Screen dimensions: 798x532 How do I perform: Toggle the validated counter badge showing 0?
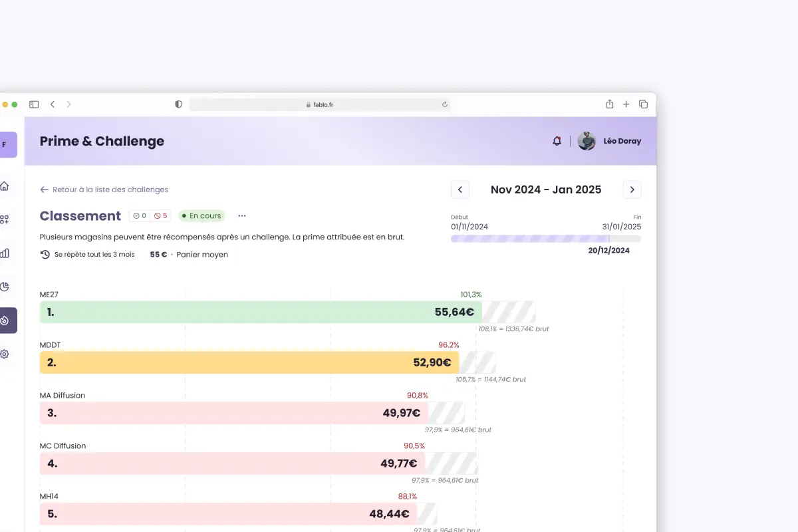(138, 215)
